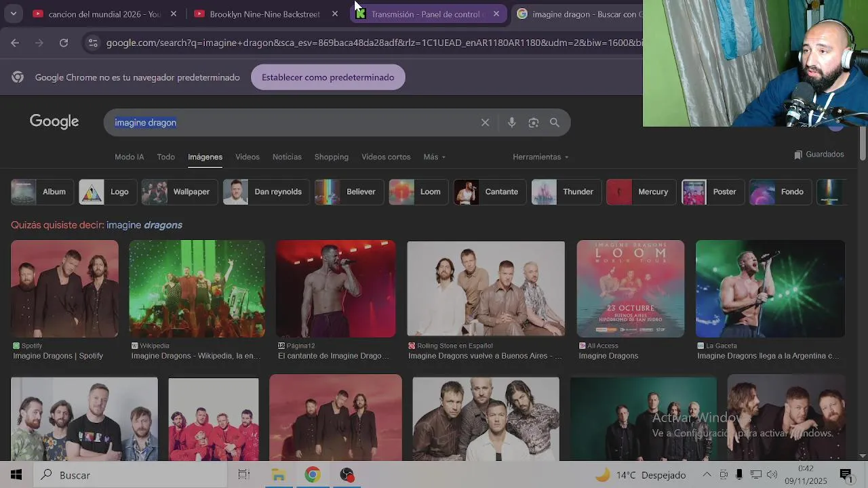Select the Videos results tab
Viewport: 868px width, 488px height.
point(248,157)
